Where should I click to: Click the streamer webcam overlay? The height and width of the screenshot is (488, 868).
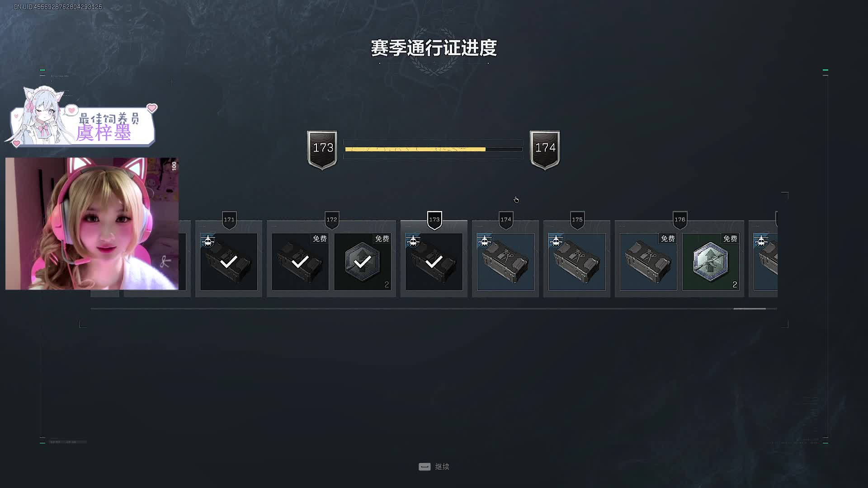click(x=92, y=224)
